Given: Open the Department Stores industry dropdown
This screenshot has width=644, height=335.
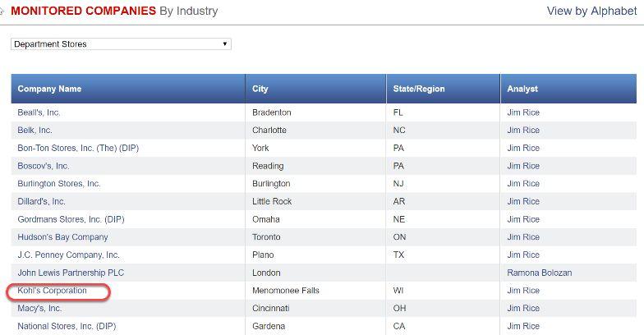Looking at the screenshot, I should (121, 44).
